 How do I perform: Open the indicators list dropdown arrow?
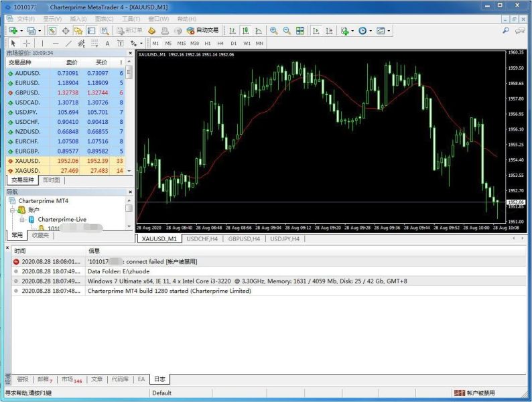point(353,31)
